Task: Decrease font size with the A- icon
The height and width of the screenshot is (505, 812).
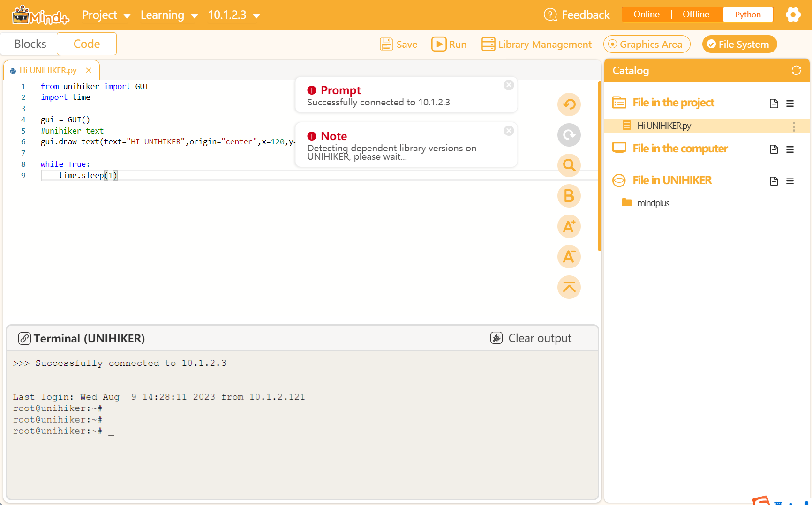Action: coord(569,257)
